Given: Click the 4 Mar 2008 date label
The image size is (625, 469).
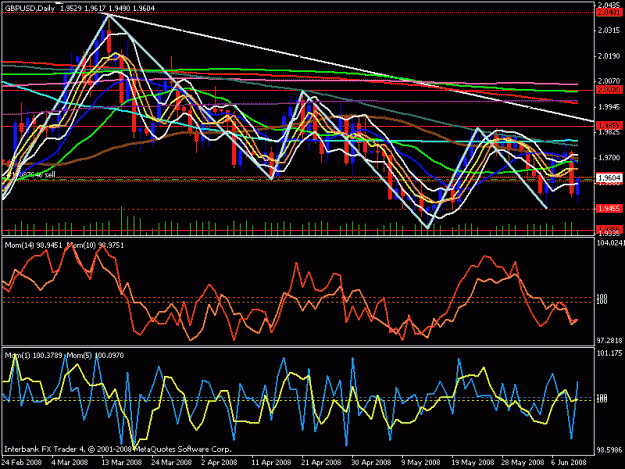Looking at the screenshot, I should point(70,462).
